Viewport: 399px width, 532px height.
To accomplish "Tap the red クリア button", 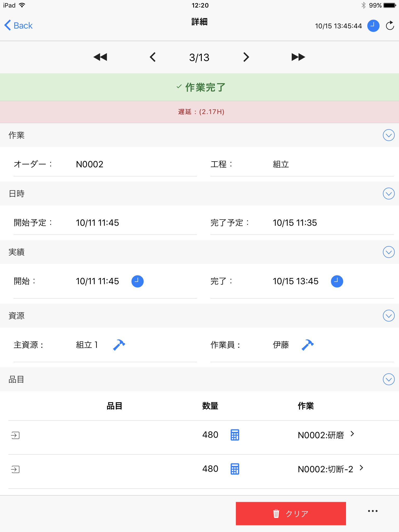I will [x=291, y=514].
